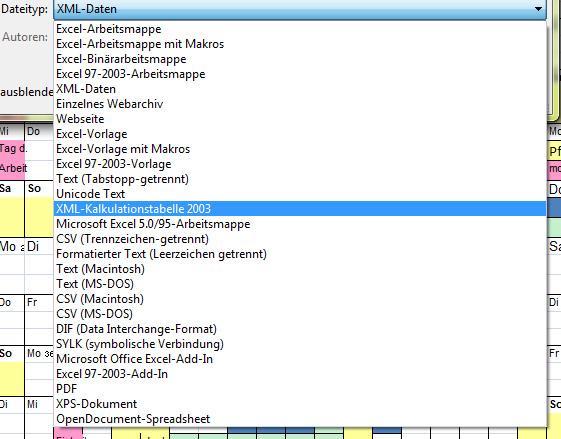Choose Microsoft Excel 5.0/95-Arbeitsmappe

pyautogui.click(x=300, y=224)
